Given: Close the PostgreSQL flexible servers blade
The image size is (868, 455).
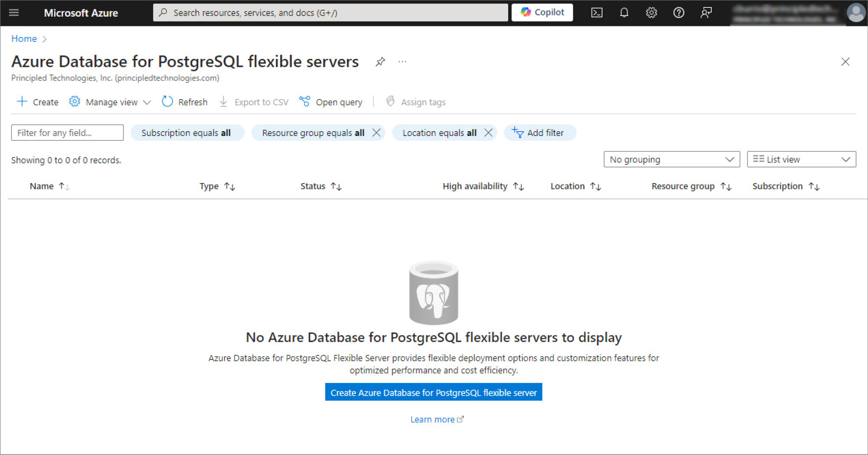Looking at the screenshot, I should coord(845,62).
